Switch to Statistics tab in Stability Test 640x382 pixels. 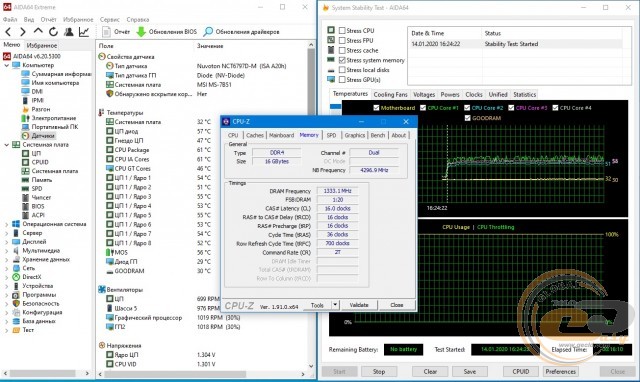524,94
